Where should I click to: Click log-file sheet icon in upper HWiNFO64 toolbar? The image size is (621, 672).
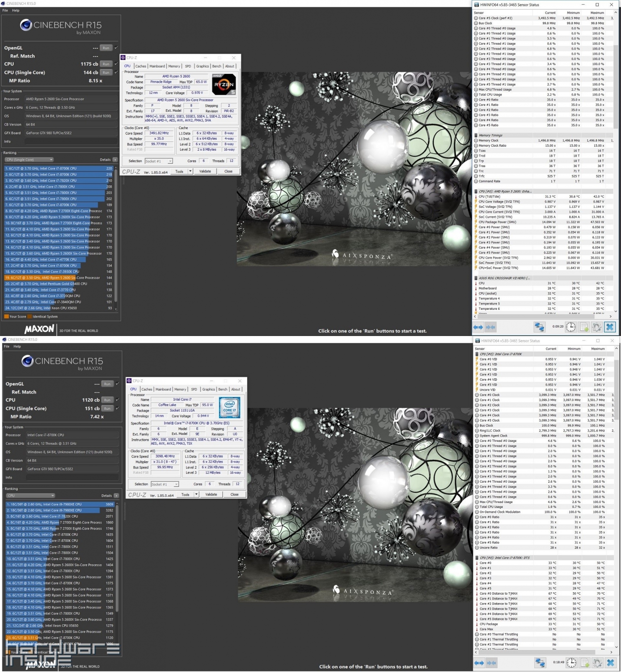tap(584, 327)
